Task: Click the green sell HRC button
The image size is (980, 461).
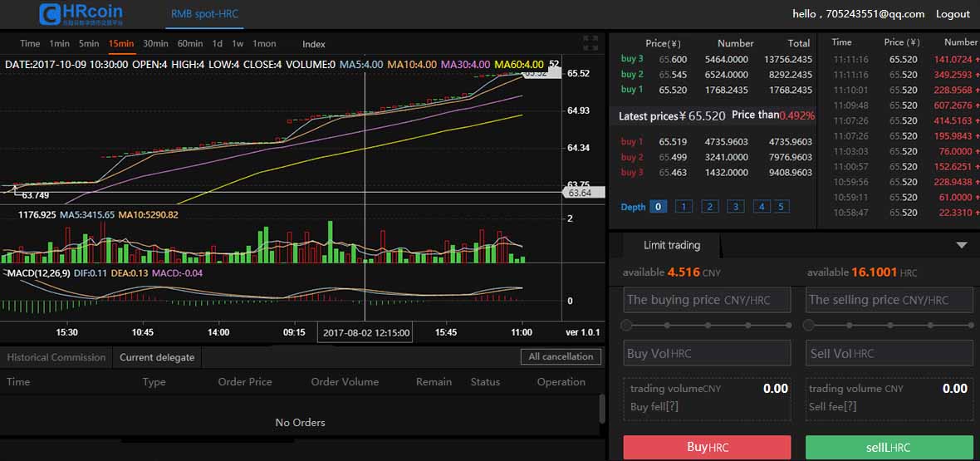Action: click(x=889, y=447)
